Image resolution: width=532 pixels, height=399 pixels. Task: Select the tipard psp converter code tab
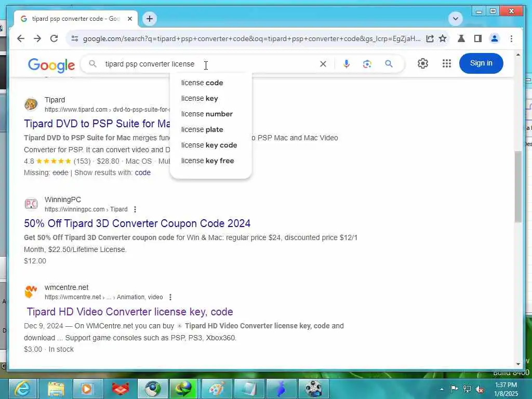click(x=76, y=19)
